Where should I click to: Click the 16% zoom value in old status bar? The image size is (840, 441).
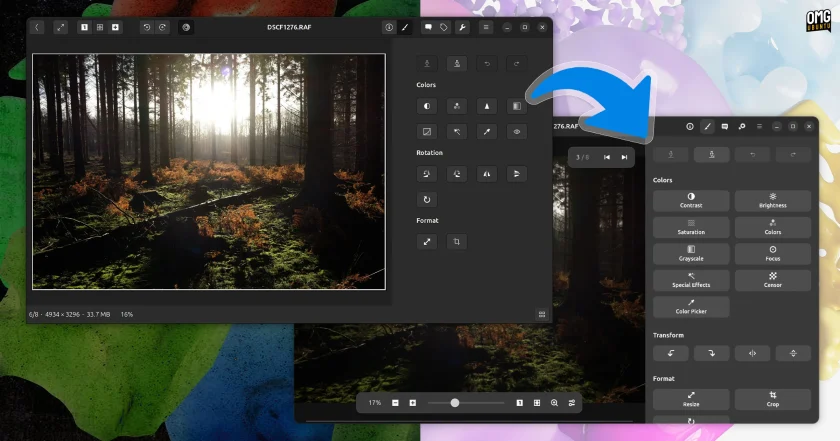[127, 315]
